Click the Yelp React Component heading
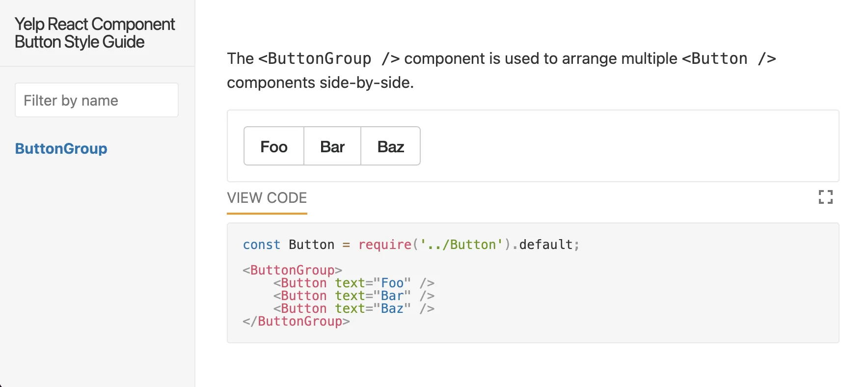 [94, 32]
